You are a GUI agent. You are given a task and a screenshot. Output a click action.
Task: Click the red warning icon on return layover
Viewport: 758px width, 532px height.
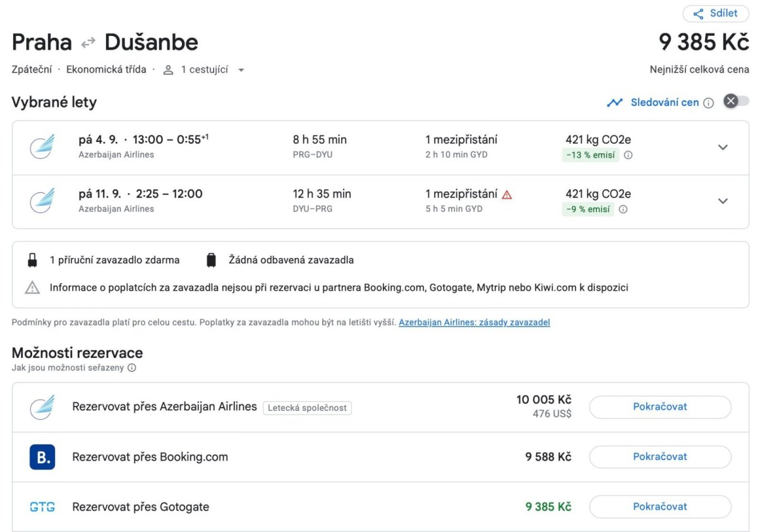click(507, 194)
